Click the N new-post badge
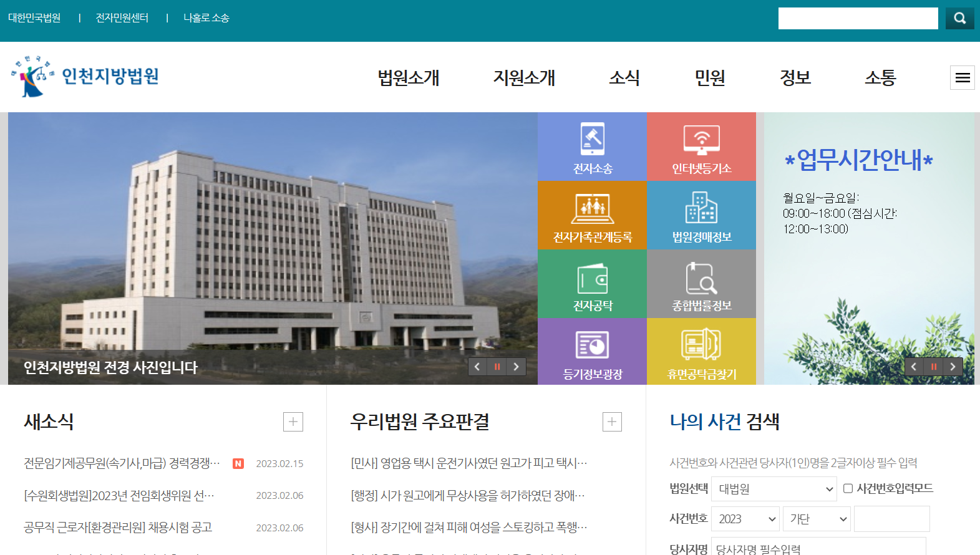 238,463
